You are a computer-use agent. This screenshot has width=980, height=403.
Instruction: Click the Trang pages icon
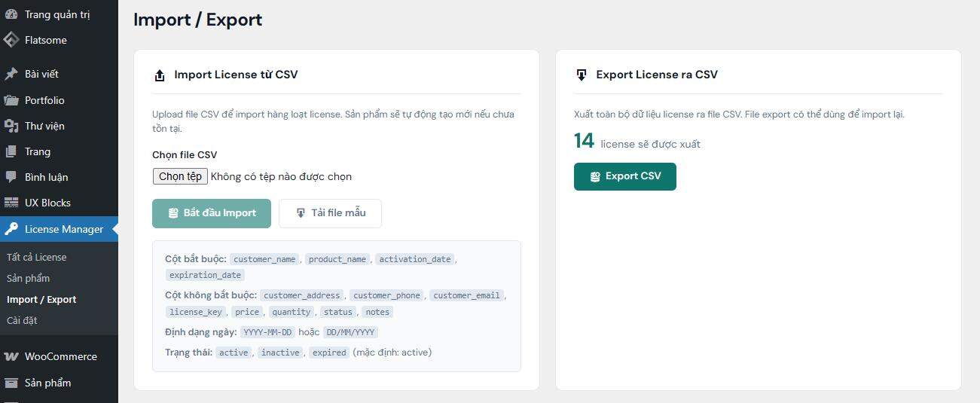[x=11, y=151]
